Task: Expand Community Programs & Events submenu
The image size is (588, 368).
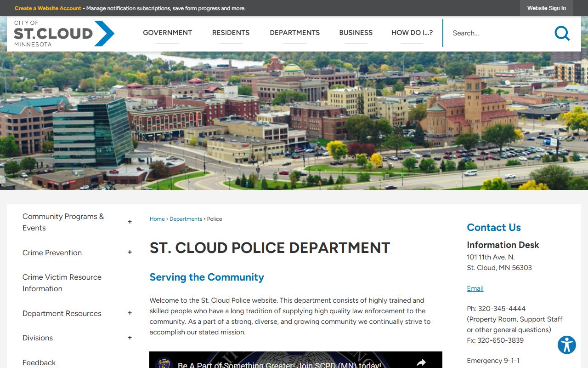Action: 130,222
